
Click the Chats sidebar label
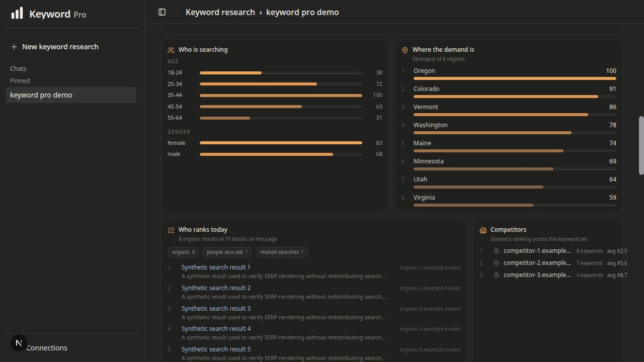pyautogui.click(x=18, y=69)
